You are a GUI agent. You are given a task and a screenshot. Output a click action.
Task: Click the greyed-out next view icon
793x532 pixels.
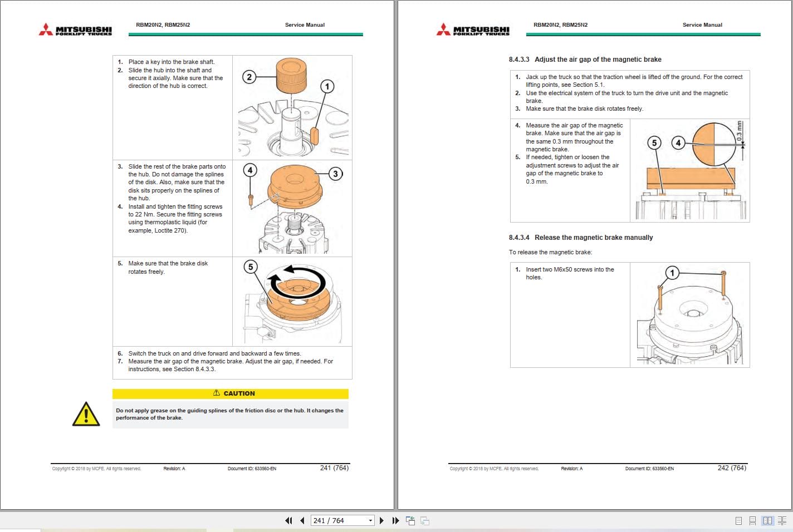tap(425, 521)
